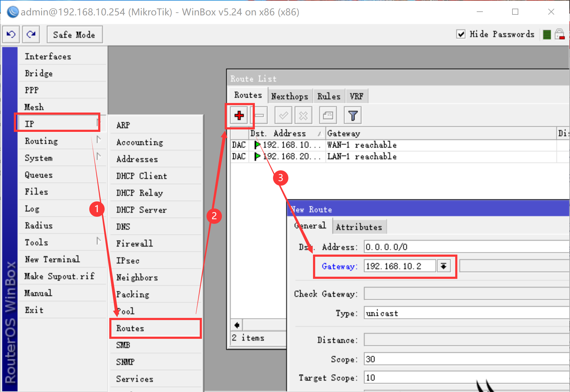
Task: Remove selected route with the minus icon
Action: (259, 115)
